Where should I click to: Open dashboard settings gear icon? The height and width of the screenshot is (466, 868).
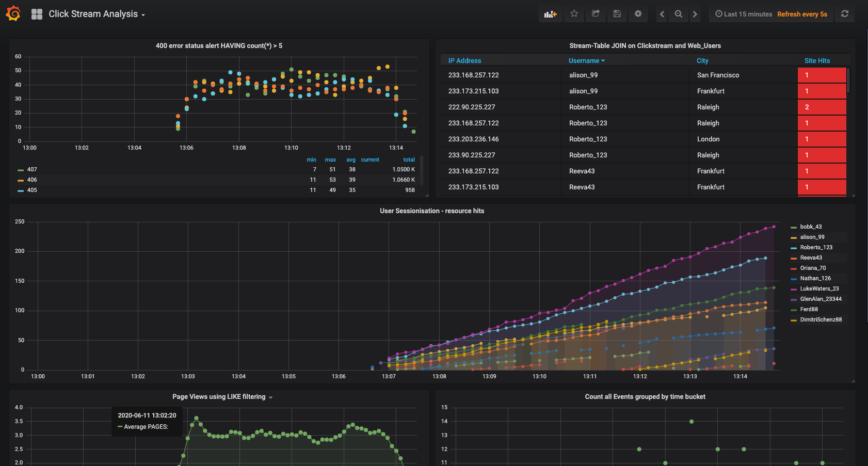click(638, 14)
